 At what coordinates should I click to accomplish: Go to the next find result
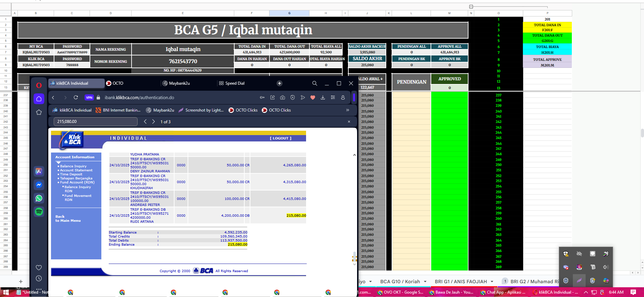point(153,122)
